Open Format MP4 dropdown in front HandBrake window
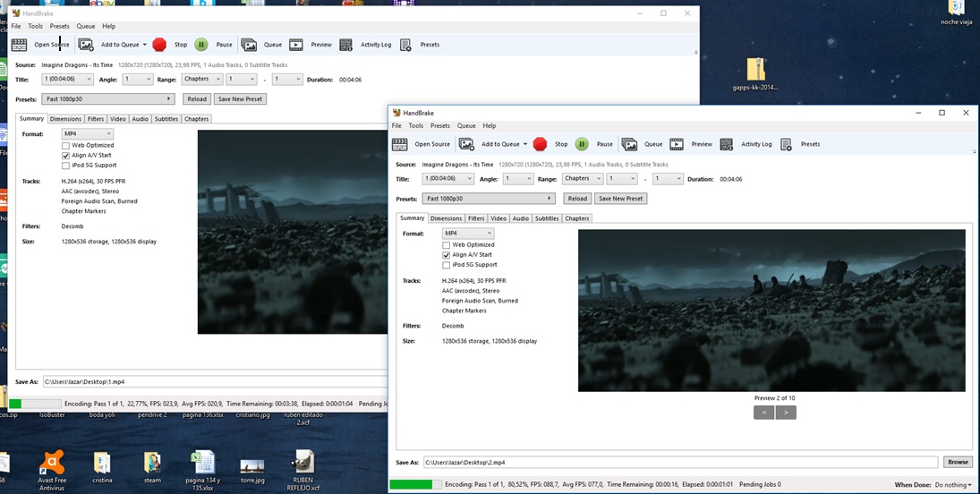The image size is (980, 494). 468,234
